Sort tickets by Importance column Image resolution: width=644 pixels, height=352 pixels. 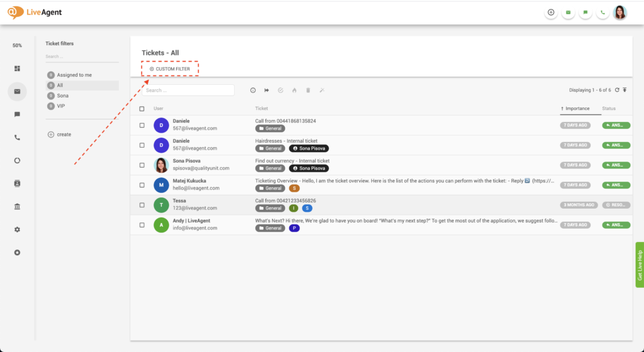point(577,109)
